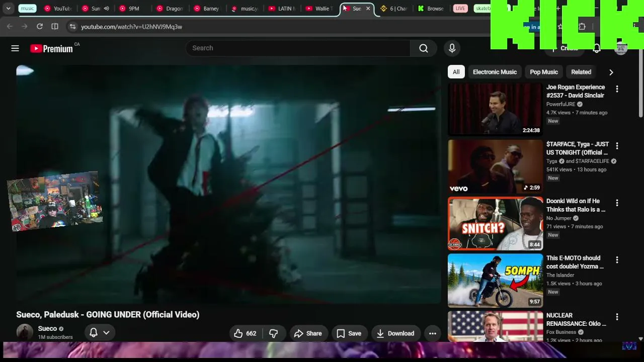Like the GOING UNDER video

pos(245,333)
